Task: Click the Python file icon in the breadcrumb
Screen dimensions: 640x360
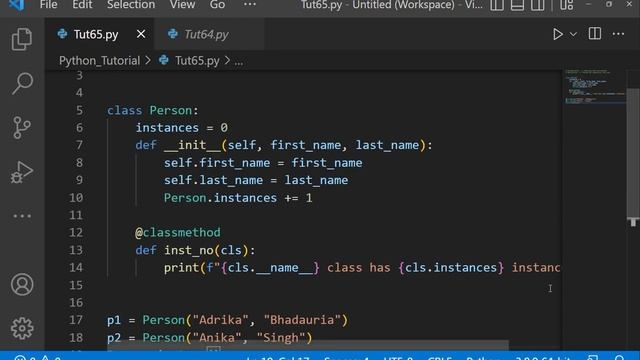Action: (164, 60)
